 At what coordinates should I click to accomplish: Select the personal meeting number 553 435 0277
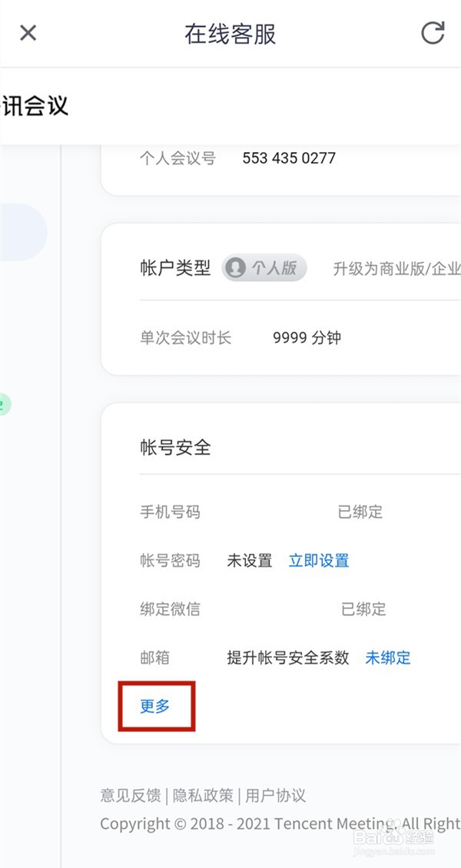[x=289, y=158]
